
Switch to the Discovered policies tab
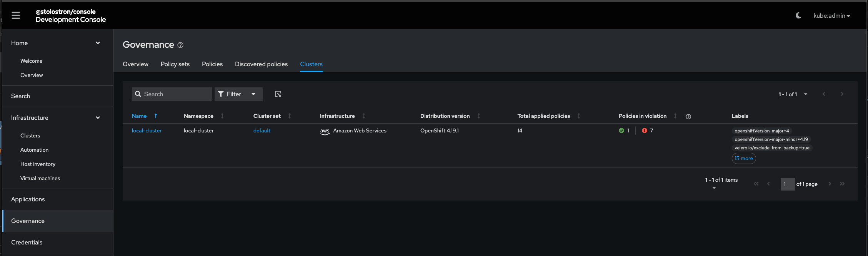(261, 64)
